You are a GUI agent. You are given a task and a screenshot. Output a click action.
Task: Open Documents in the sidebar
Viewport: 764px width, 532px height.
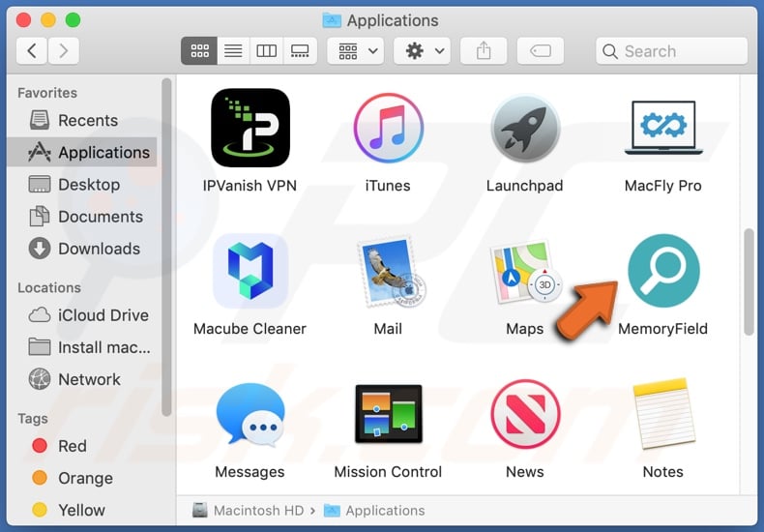(x=82, y=217)
